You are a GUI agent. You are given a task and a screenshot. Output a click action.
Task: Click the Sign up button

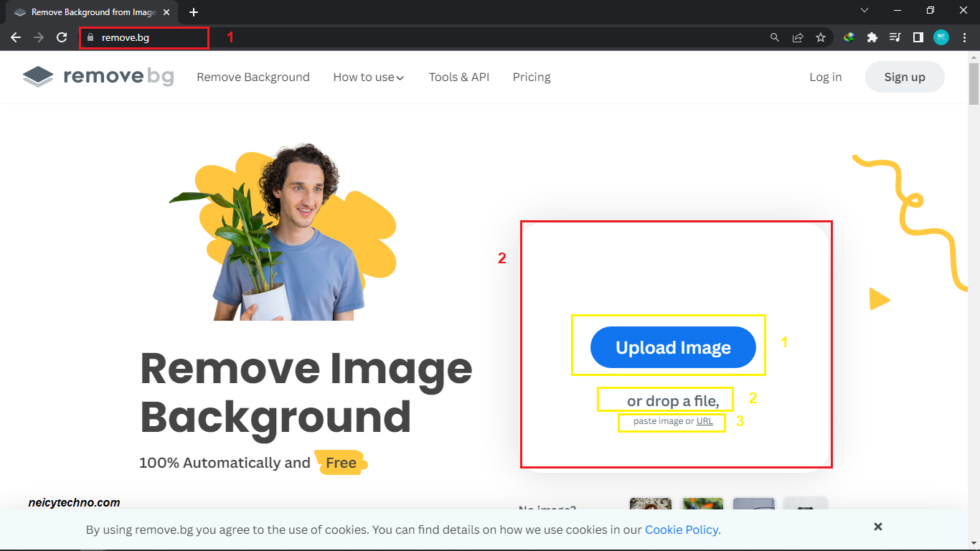click(x=905, y=77)
